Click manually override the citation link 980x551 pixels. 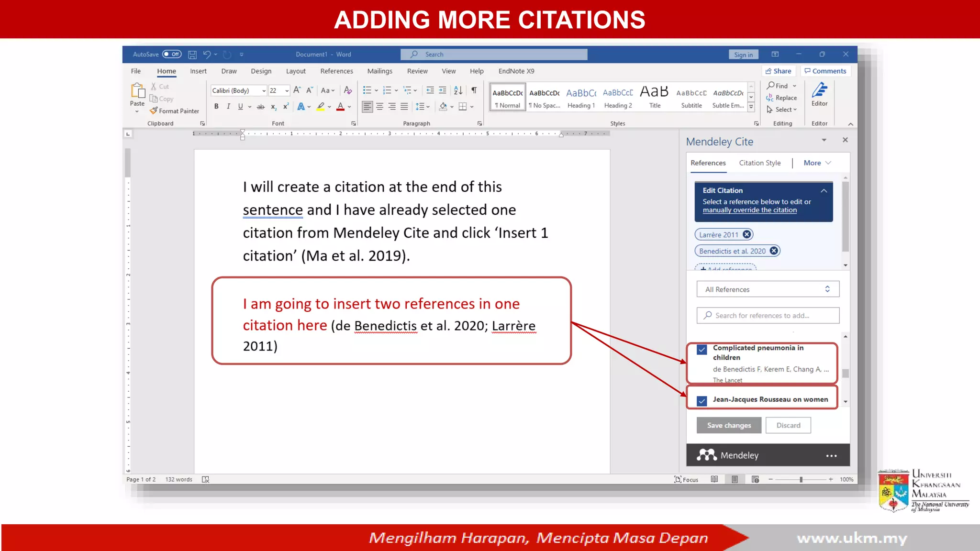click(749, 210)
